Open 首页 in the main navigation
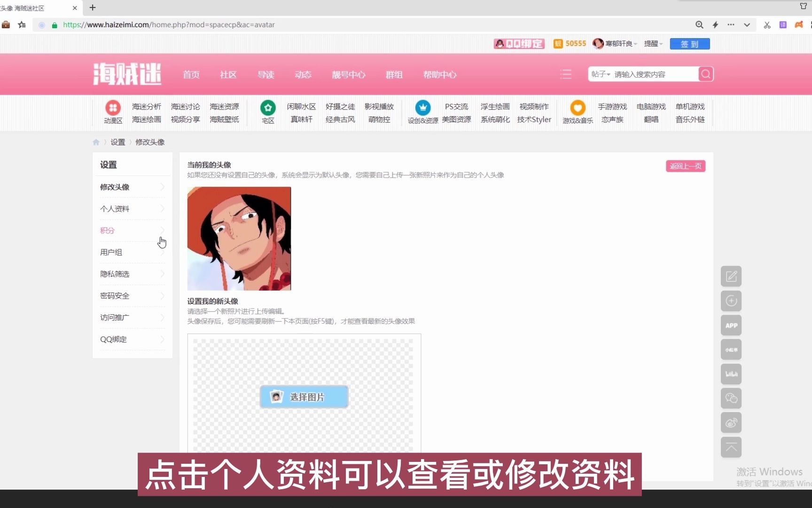The image size is (812, 508). tap(191, 74)
